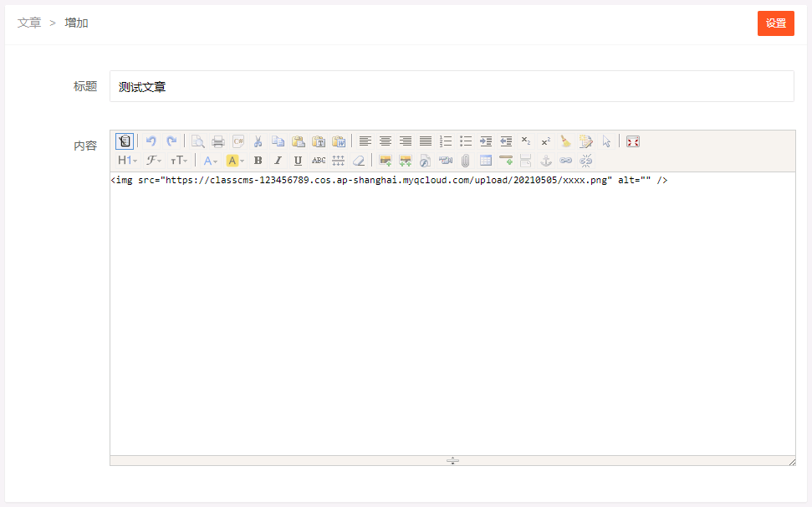This screenshot has height=507, width=812.
Task: Click 增加 in the breadcrumb
Action: click(76, 23)
